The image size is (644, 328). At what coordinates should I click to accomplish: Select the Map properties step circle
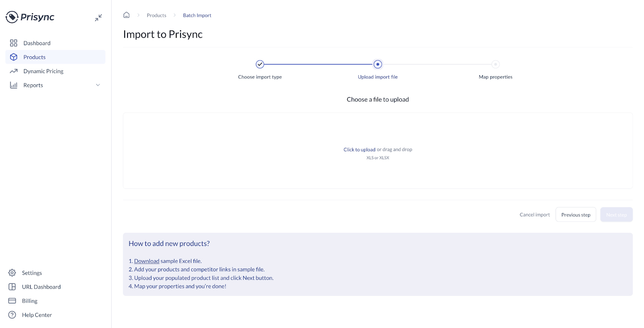point(495,64)
